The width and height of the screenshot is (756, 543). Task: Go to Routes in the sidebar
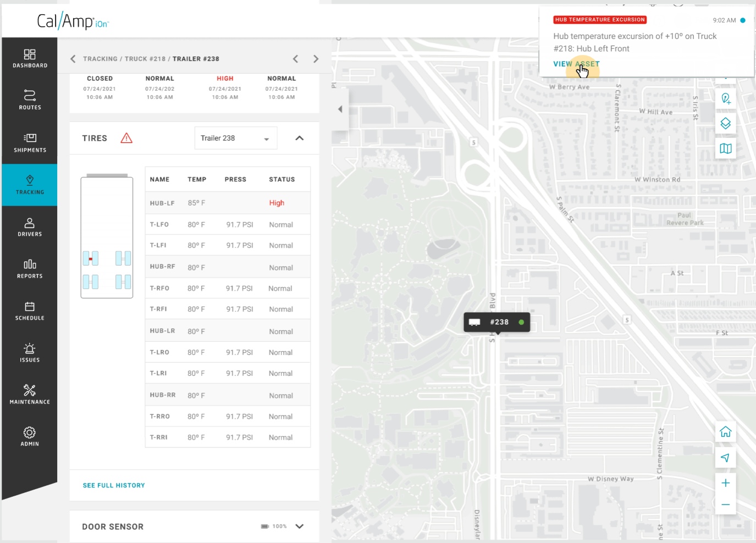tap(30, 96)
